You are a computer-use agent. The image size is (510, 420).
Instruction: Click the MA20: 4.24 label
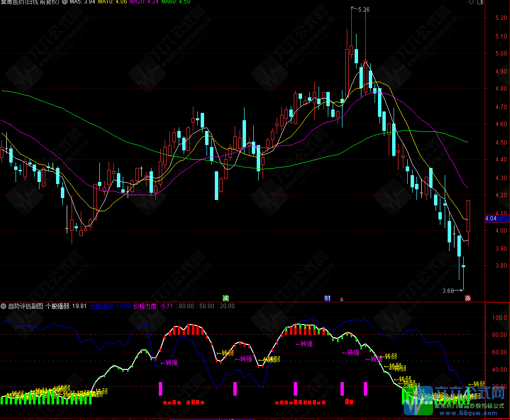point(144,1)
